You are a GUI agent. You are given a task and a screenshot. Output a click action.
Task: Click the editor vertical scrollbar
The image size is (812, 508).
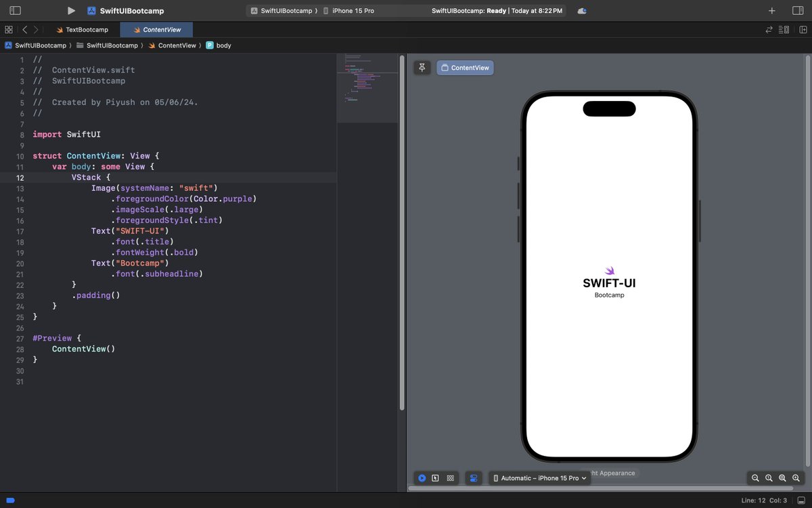coord(402,233)
